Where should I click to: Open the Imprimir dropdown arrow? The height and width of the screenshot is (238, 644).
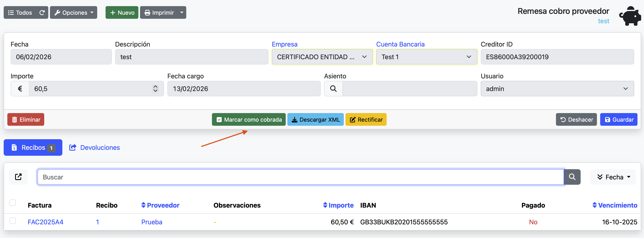click(182, 12)
